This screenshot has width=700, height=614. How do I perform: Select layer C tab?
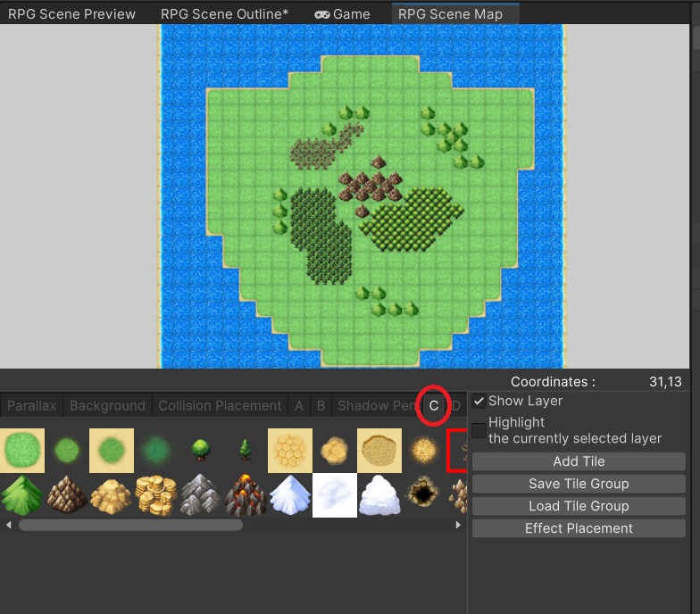[x=434, y=405]
